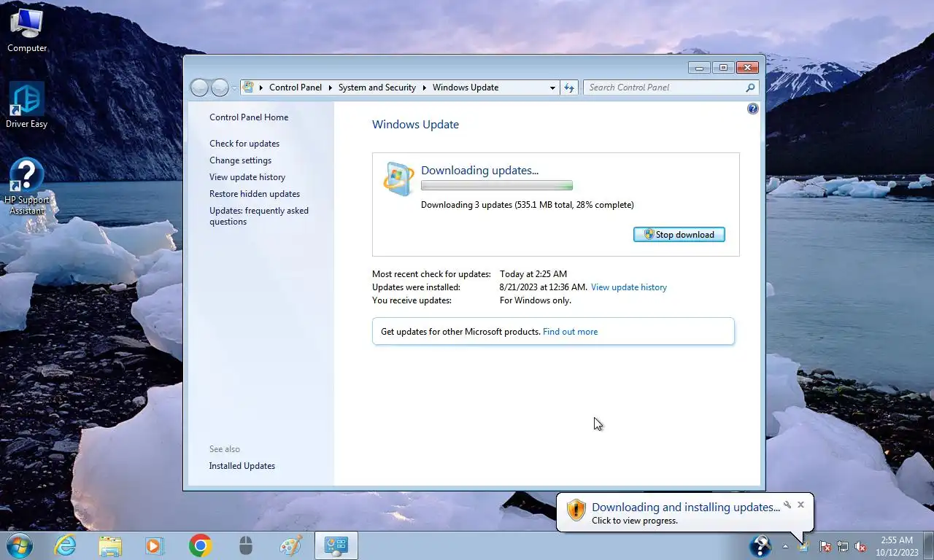
Task: Open Change settings link
Action: point(240,160)
